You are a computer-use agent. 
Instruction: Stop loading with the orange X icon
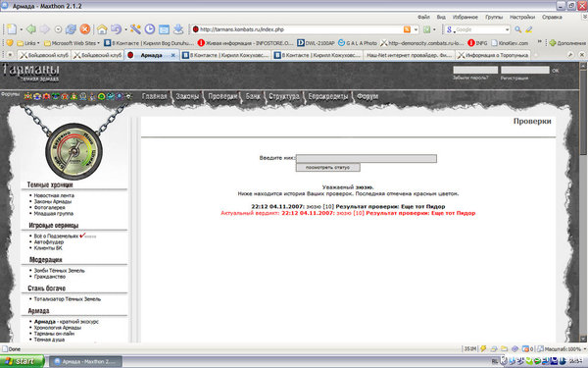[x=85, y=29]
